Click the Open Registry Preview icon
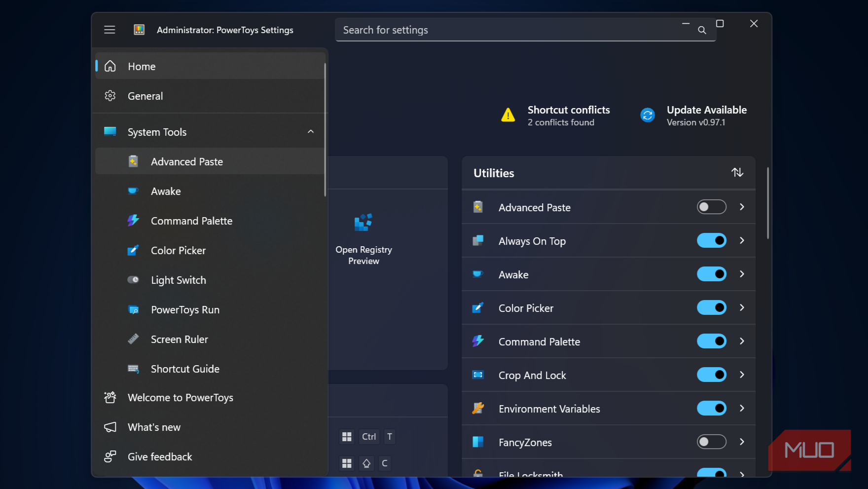868x489 pixels. tap(363, 223)
